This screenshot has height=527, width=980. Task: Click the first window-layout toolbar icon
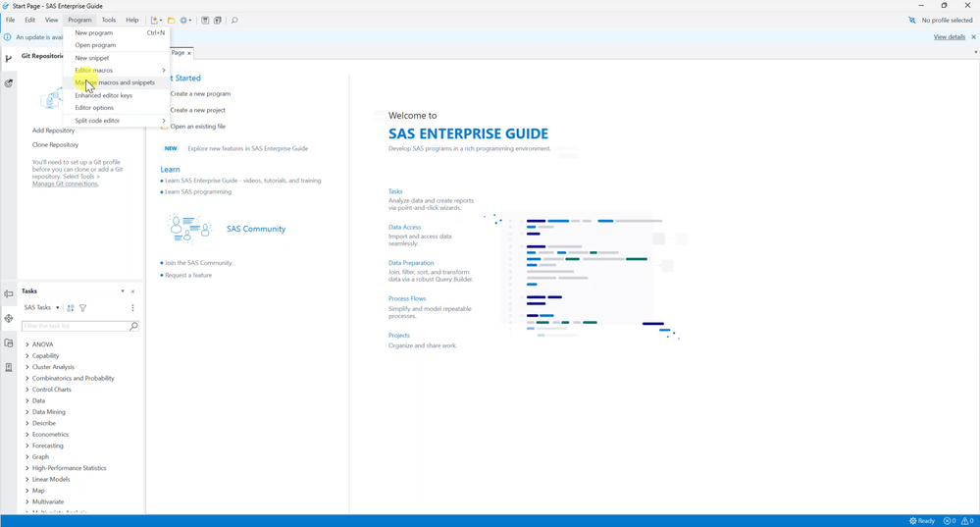click(204, 20)
